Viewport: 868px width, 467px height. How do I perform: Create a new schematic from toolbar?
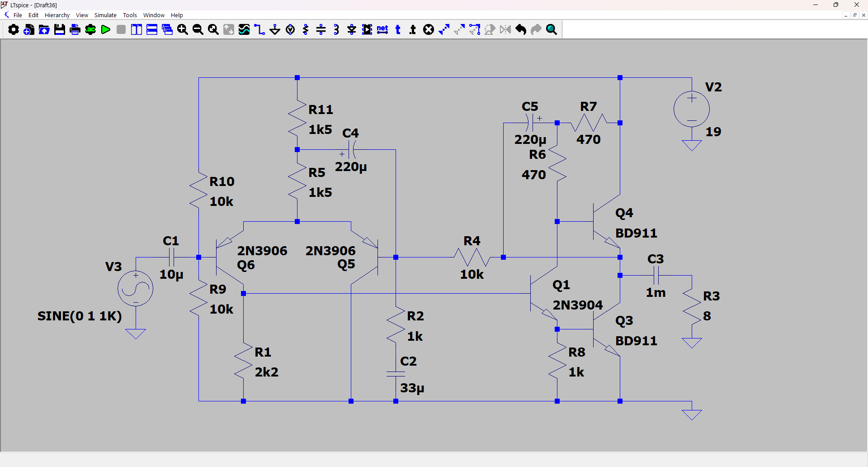(x=29, y=30)
